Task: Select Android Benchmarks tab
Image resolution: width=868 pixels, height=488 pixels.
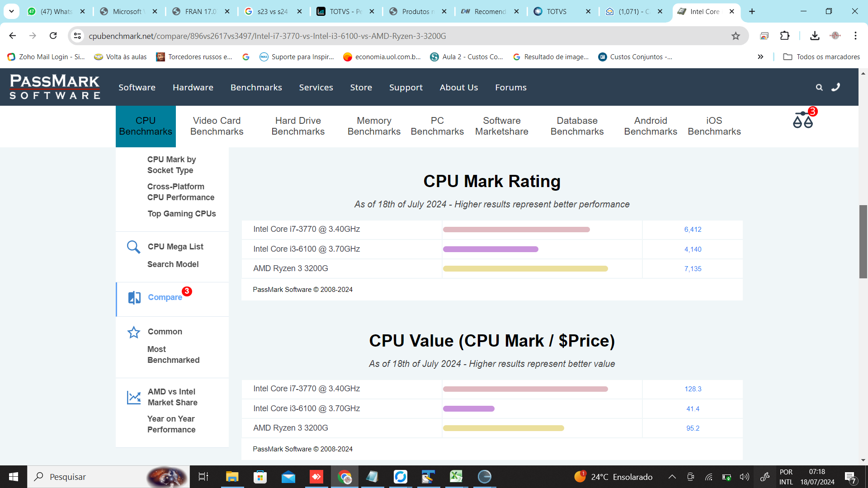Action: 651,126
